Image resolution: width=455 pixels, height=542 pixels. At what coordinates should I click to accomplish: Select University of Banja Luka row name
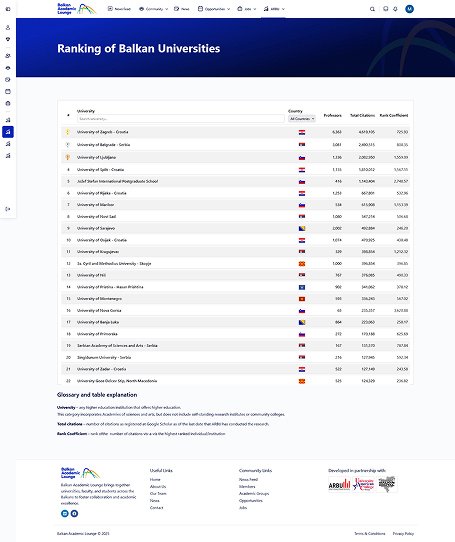pos(98,323)
